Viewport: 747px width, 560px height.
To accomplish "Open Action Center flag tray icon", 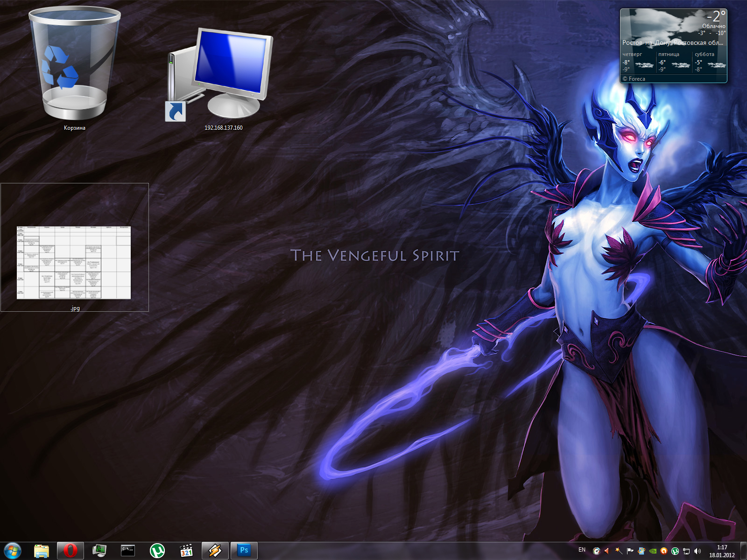I will 630,551.
